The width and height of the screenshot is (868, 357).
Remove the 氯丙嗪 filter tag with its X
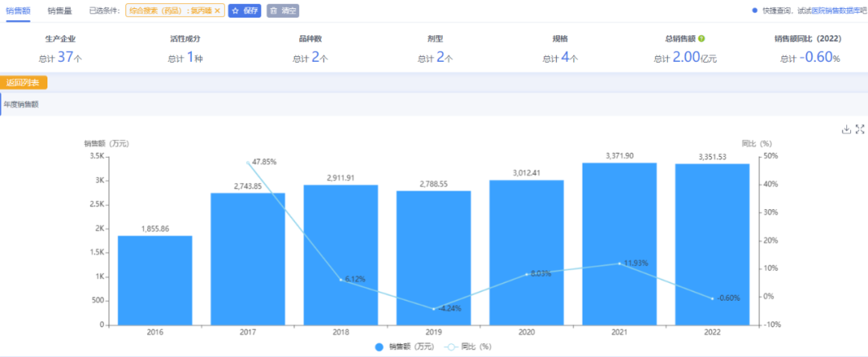pyautogui.click(x=217, y=11)
